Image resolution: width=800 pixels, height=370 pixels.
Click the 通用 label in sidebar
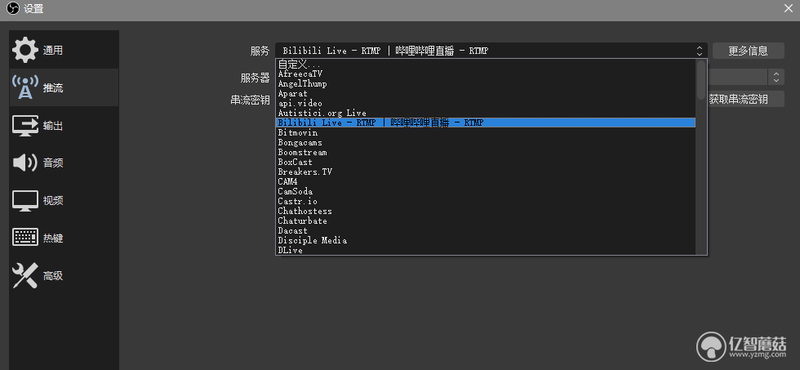pyautogui.click(x=53, y=51)
